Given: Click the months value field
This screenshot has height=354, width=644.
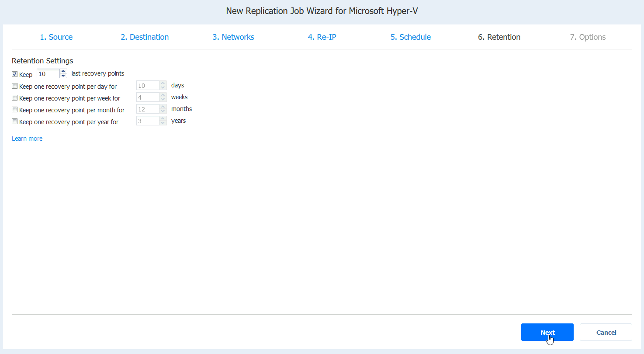Looking at the screenshot, I should (x=148, y=109).
